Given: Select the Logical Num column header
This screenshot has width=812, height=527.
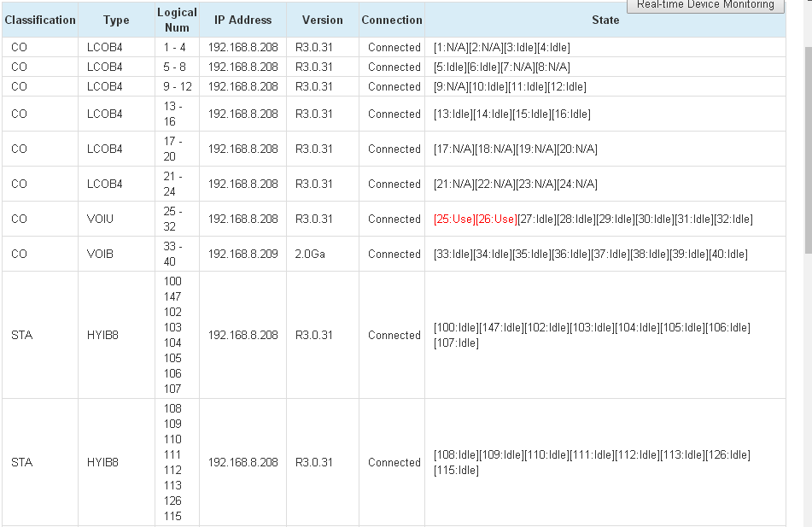Looking at the screenshot, I should pyautogui.click(x=177, y=20).
